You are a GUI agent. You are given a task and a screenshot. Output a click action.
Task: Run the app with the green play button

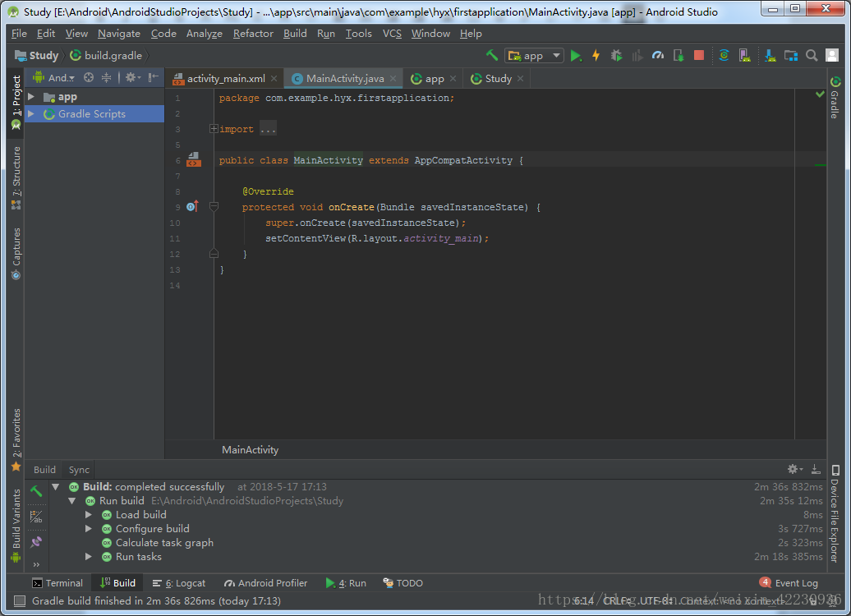(576, 55)
